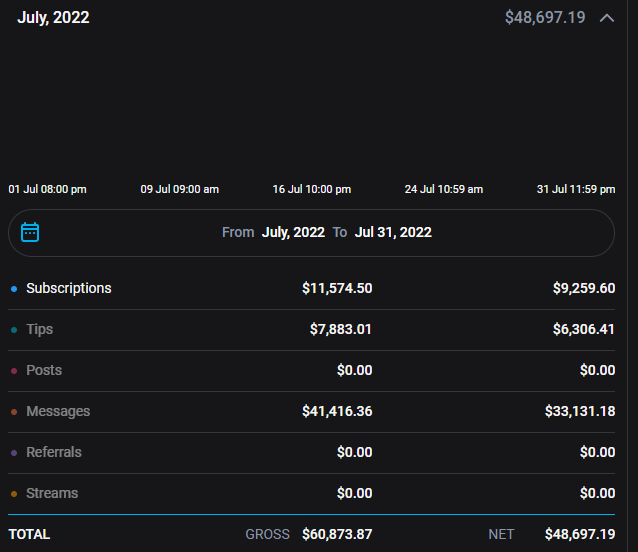Click the gross total $60,873.87 value
The width and height of the screenshot is (638, 552).
(337, 534)
